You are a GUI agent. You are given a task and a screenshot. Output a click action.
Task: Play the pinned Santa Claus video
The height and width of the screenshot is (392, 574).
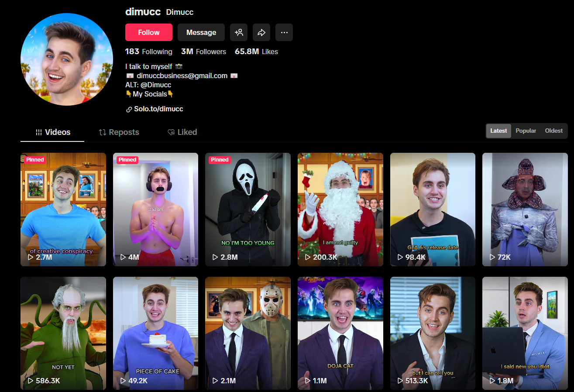(340, 209)
